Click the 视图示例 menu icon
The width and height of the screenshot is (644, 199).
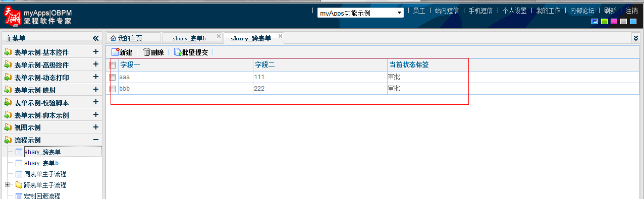(8, 127)
